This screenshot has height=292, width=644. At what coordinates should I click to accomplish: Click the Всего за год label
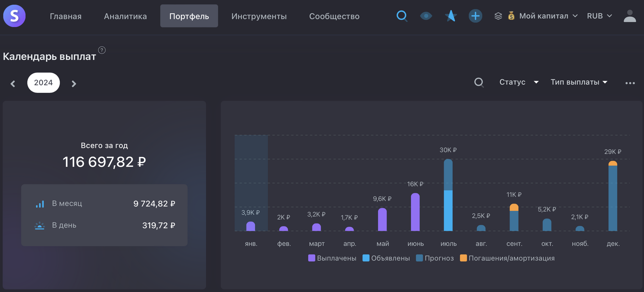104,145
